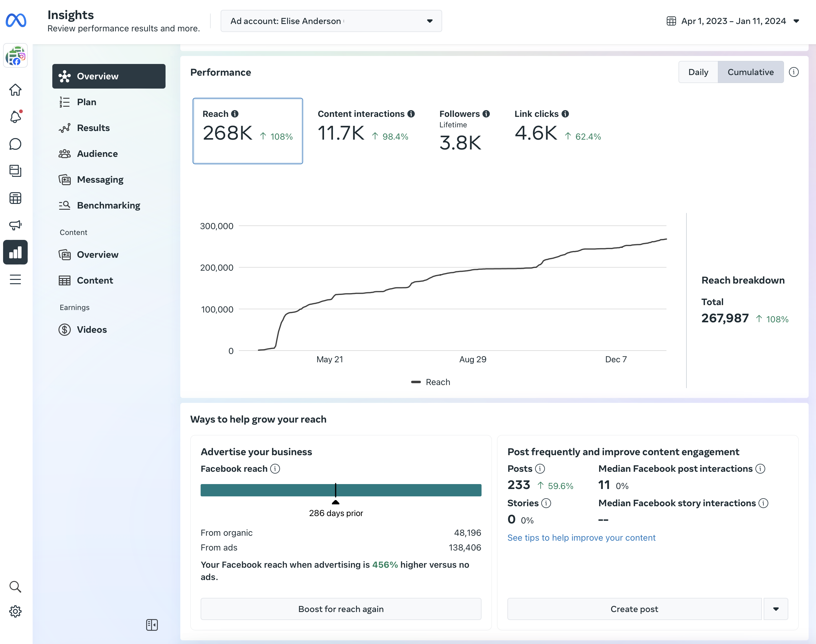Switch chart to Cumulative view
Screen dimensions: 816x644
750,72
